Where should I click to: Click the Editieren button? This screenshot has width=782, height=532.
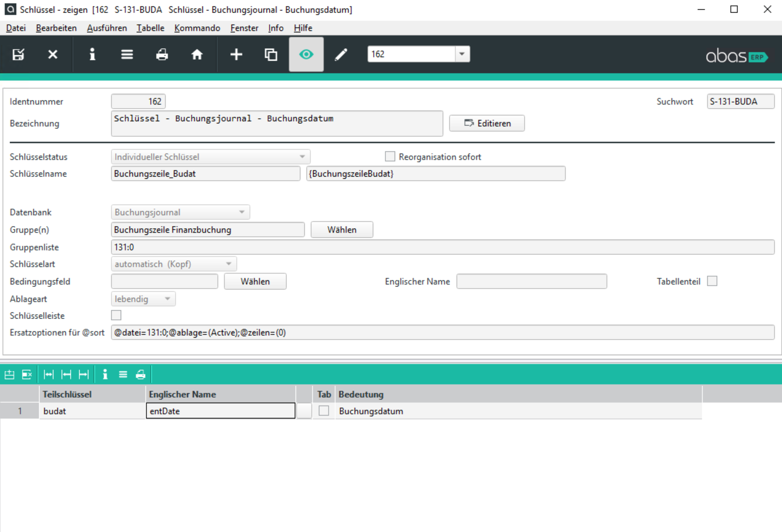pos(487,123)
